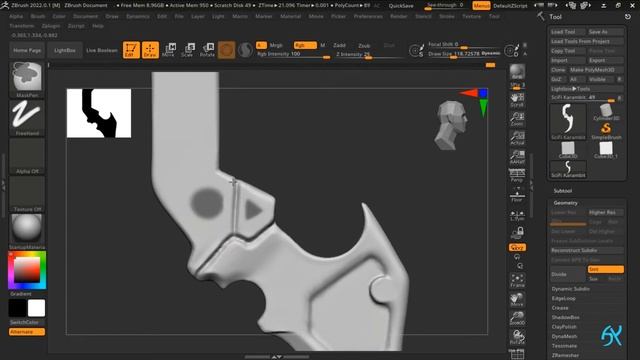This screenshot has height=360, width=640.
Task: Select the Cube3D tool thumbnail
Action: pos(568,149)
